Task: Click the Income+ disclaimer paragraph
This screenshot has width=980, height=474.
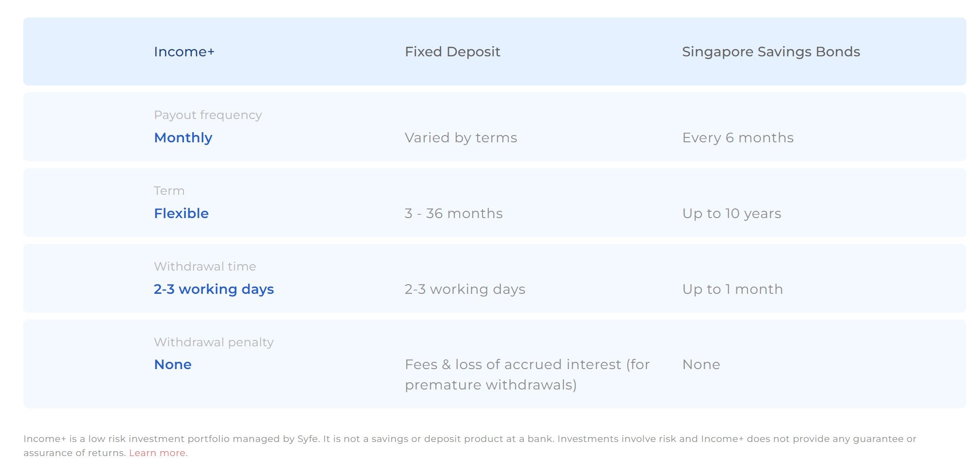Action: coord(470,446)
